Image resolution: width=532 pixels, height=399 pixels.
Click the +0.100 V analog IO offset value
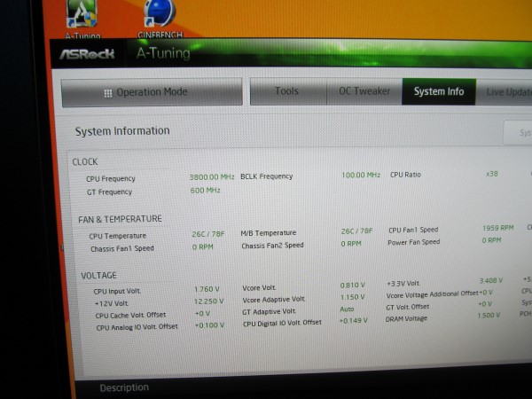tap(209, 325)
